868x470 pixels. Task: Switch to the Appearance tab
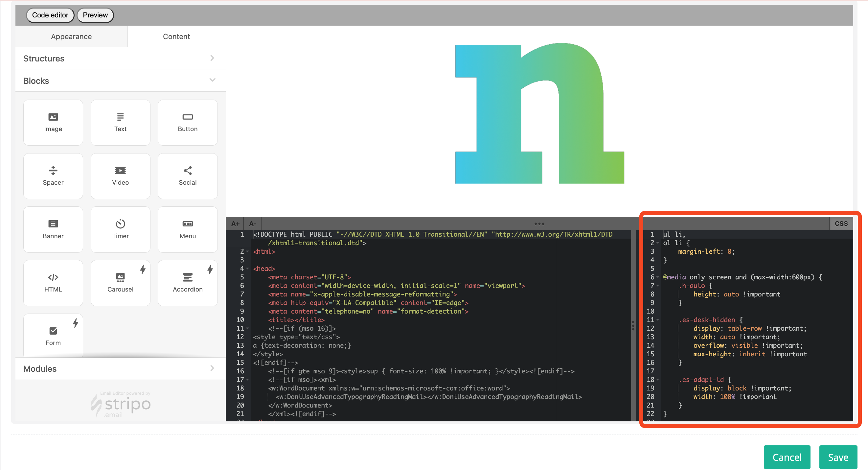pyautogui.click(x=71, y=36)
